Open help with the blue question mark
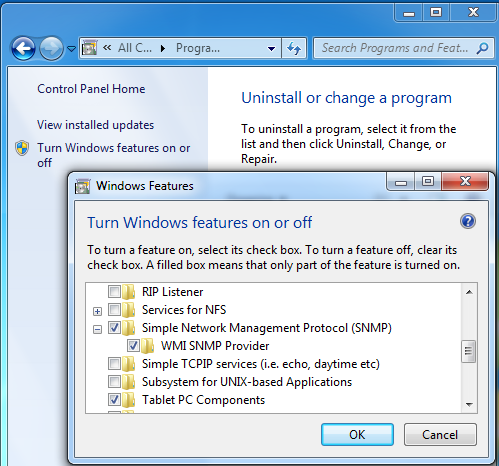This screenshot has height=466, width=499. pyautogui.click(x=468, y=221)
